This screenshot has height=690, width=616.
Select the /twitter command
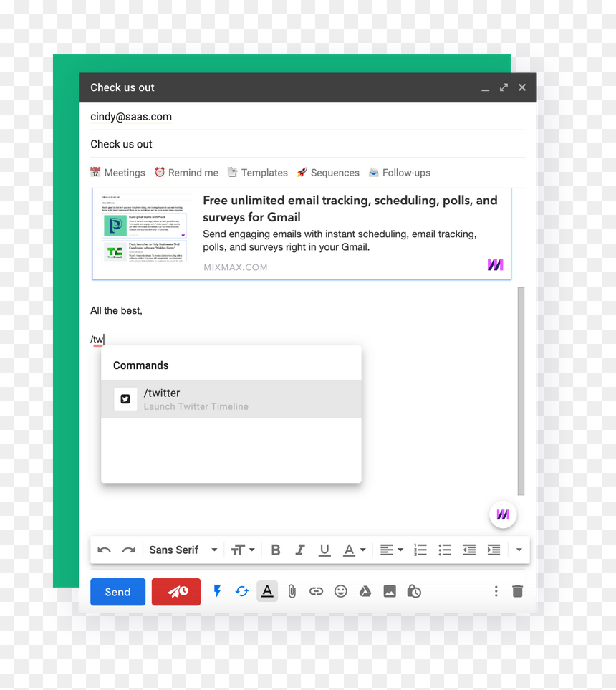(231, 399)
